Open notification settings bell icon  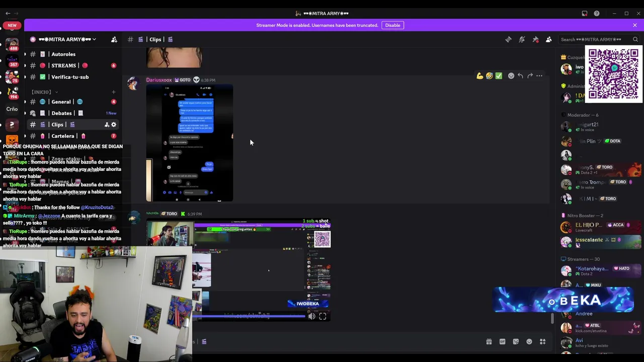point(522,39)
